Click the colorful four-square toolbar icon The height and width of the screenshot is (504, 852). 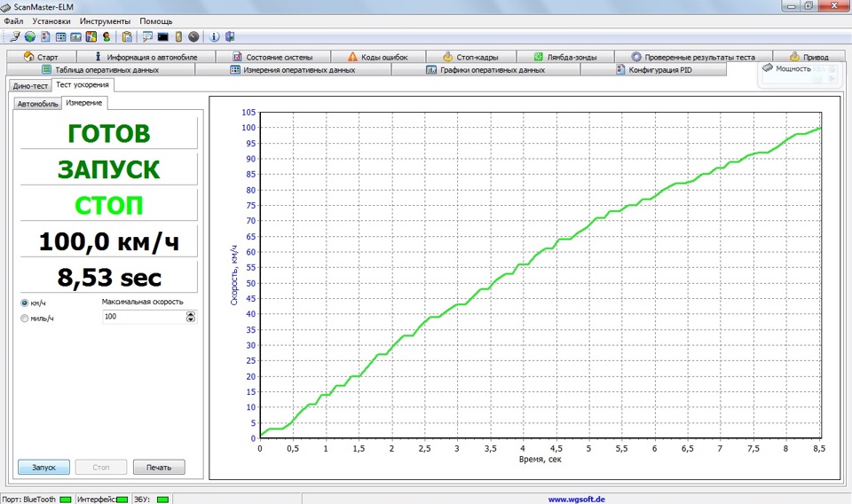tap(91, 36)
